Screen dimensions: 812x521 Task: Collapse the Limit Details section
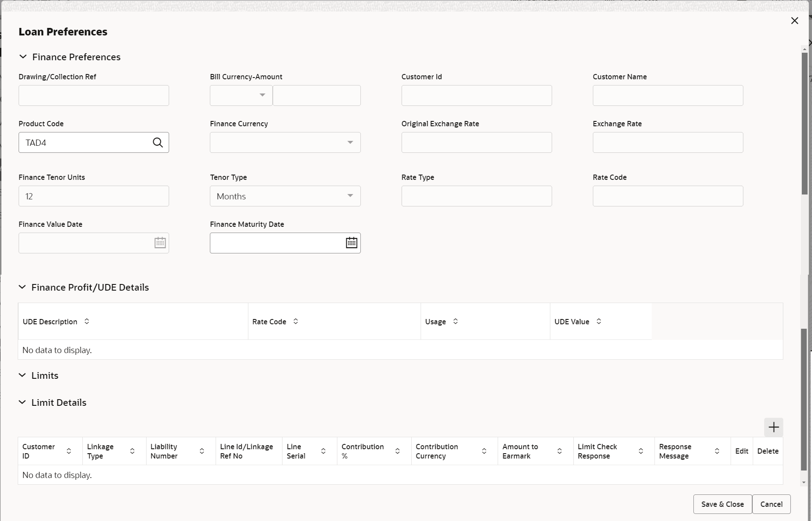(22, 402)
